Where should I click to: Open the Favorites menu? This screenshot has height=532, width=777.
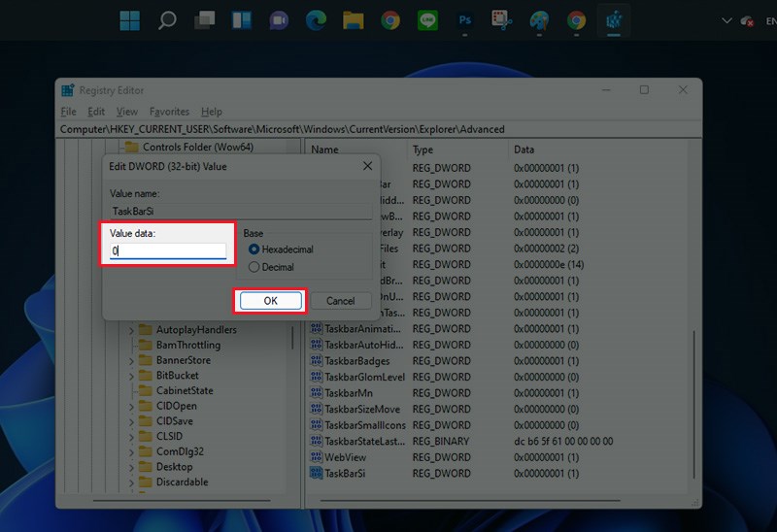click(x=169, y=112)
